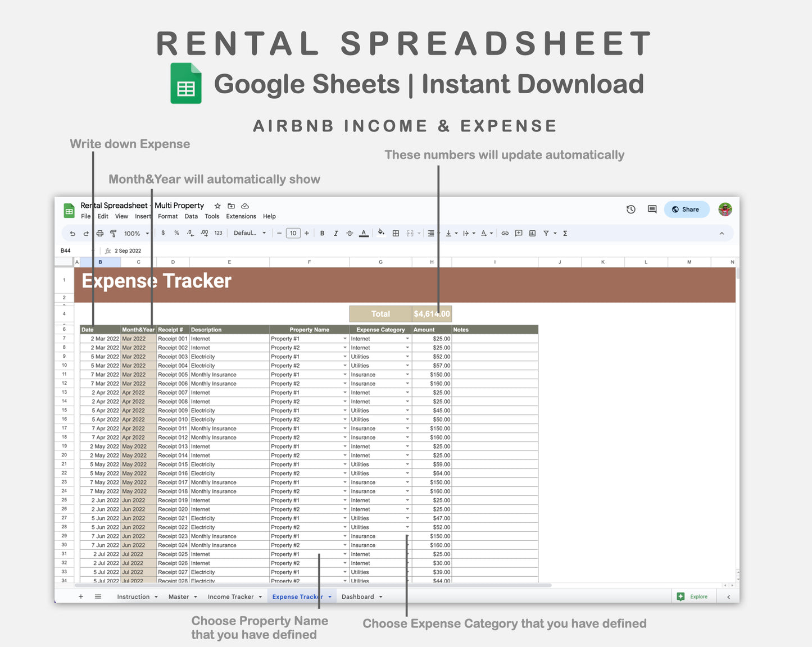Select the Paint format tool
The height and width of the screenshot is (647, 812).
tap(114, 233)
